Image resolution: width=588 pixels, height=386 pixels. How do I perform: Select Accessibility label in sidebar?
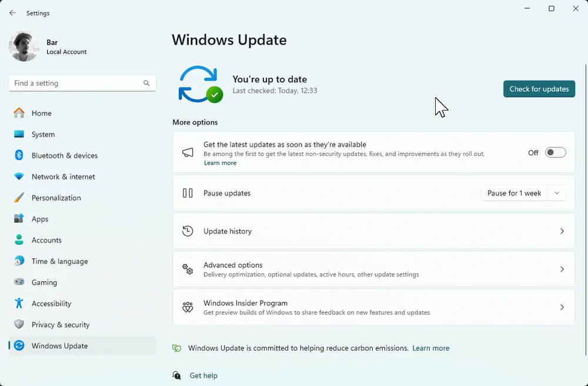(x=51, y=304)
